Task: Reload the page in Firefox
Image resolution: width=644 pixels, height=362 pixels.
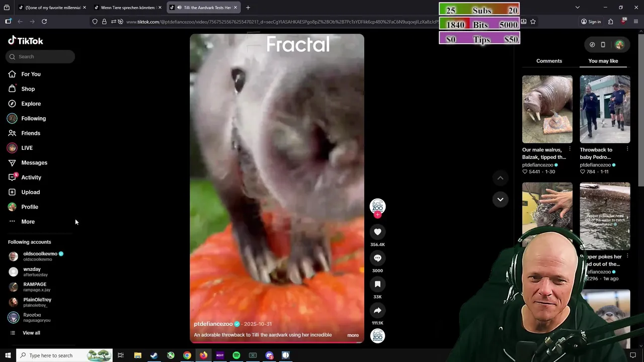Action: pos(44,22)
